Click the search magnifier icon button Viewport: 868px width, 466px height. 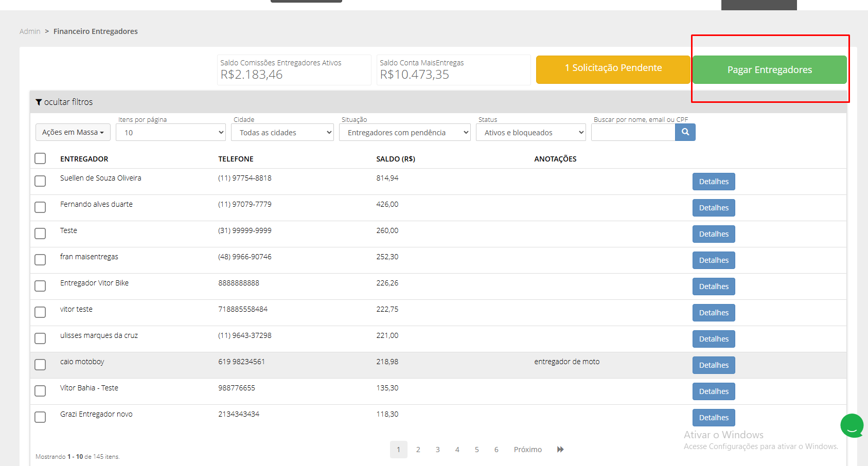pos(685,132)
